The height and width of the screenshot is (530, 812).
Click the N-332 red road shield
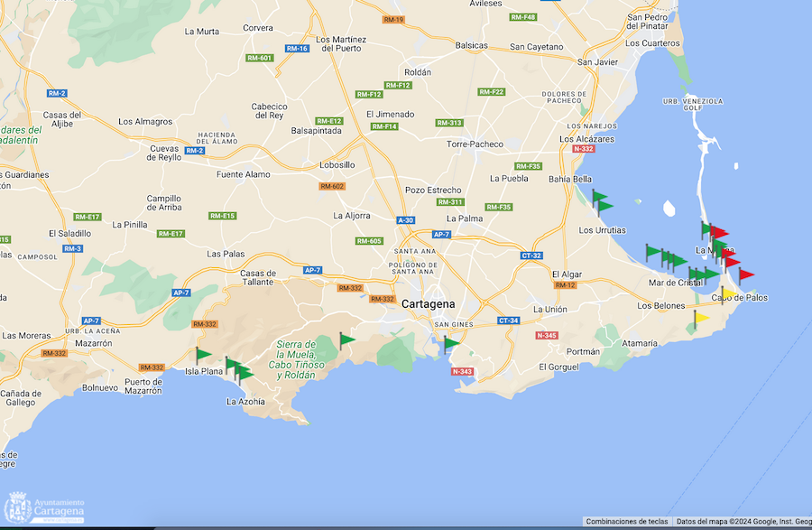[583, 149]
